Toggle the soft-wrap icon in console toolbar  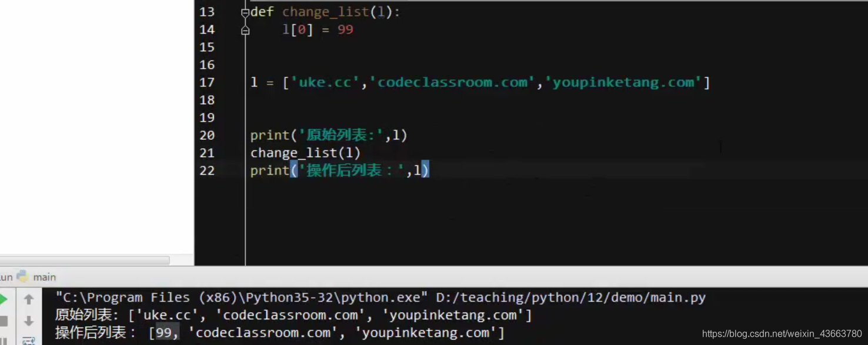[x=28, y=341]
